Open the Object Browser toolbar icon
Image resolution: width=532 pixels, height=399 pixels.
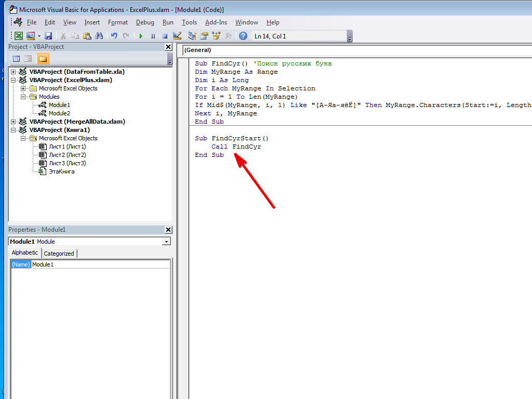click(x=216, y=36)
